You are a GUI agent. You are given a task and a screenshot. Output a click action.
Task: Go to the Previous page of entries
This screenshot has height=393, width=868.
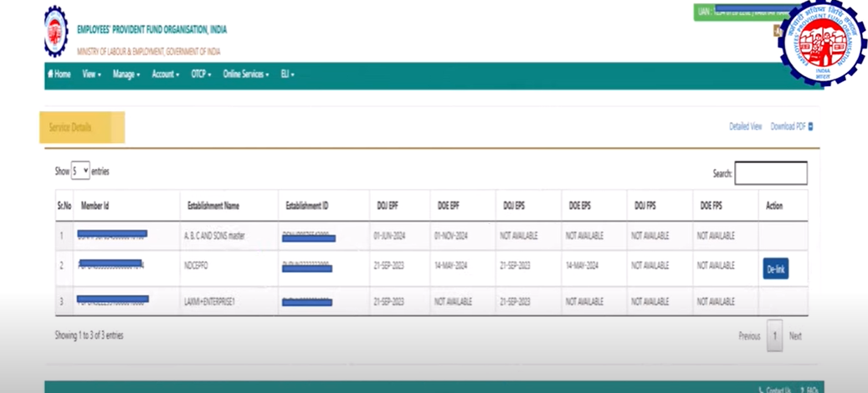click(x=749, y=336)
